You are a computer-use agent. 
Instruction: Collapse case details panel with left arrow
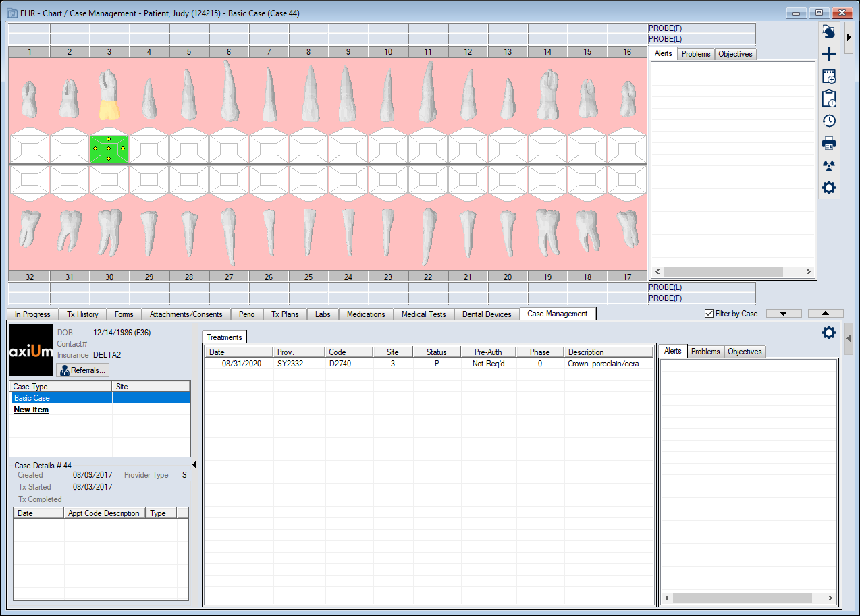pos(194,464)
